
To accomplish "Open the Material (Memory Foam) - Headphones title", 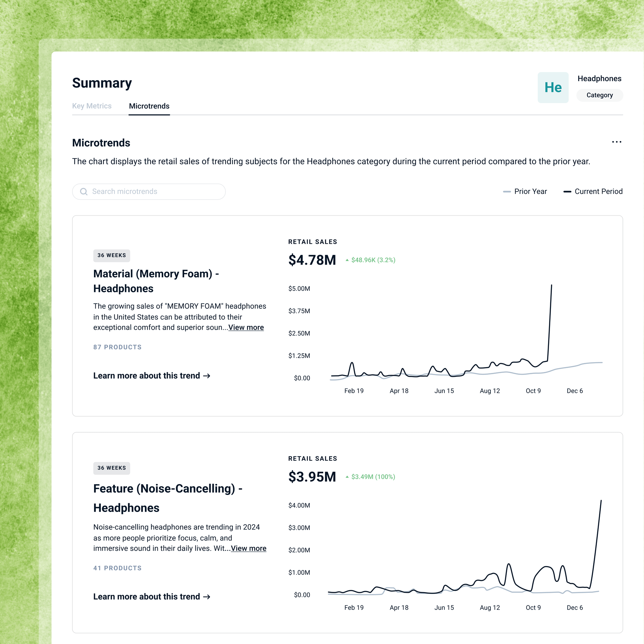I will pos(156,281).
